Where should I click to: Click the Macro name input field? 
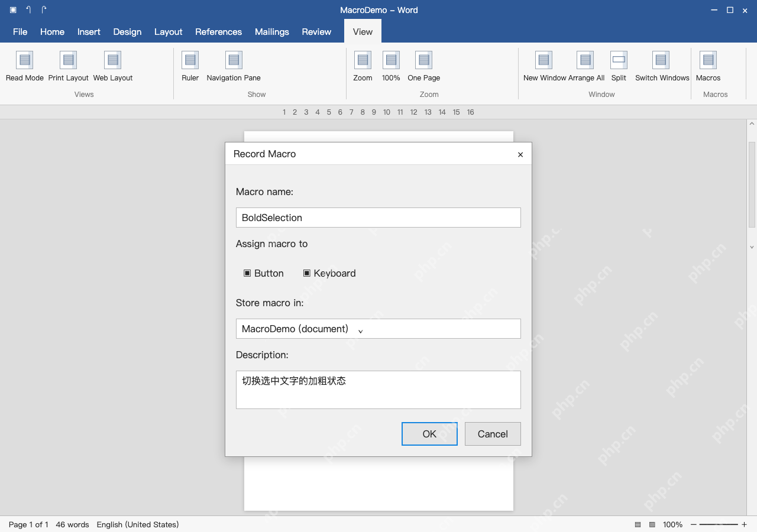(x=378, y=218)
